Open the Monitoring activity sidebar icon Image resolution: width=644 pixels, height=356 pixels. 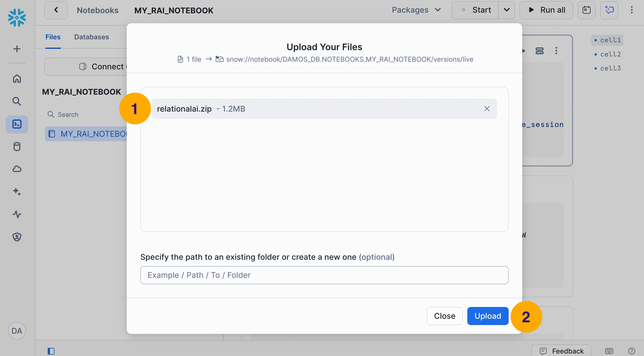pos(17,214)
